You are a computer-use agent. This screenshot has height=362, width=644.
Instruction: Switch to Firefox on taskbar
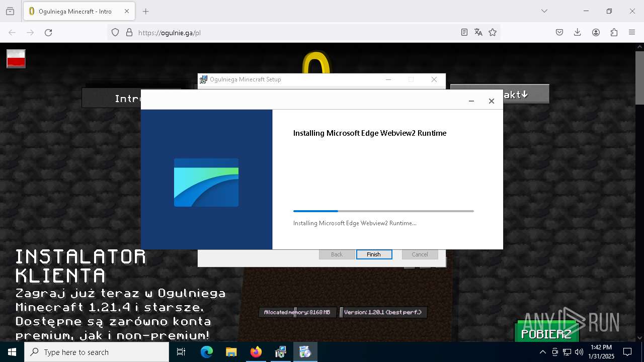256,352
